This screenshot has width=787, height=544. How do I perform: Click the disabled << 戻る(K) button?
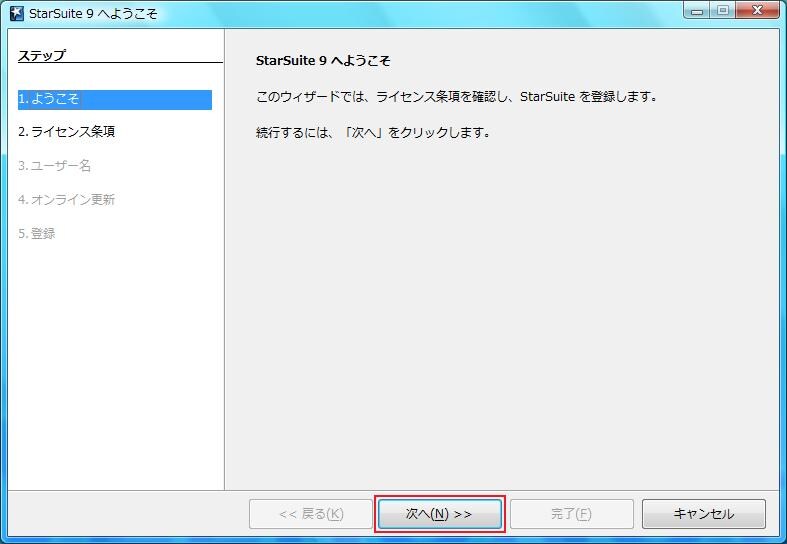click(311, 514)
